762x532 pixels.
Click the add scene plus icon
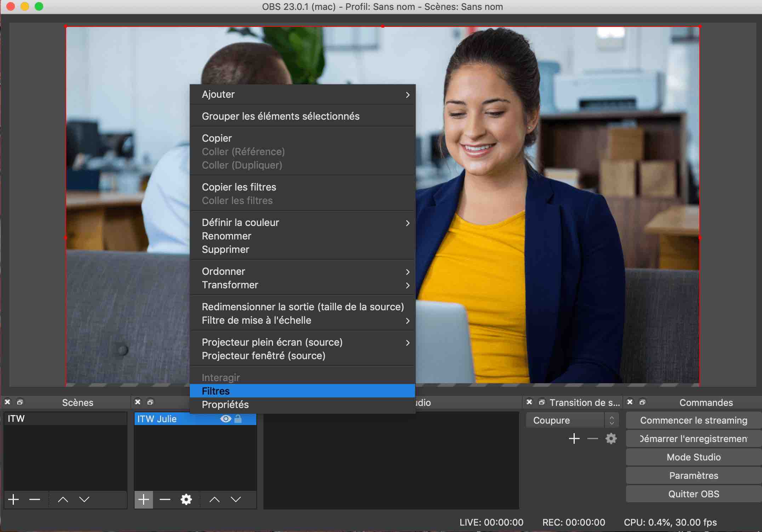coord(13,499)
